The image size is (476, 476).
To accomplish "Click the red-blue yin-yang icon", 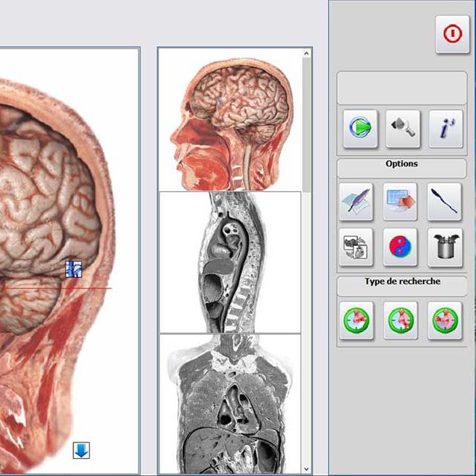I will click(400, 247).
